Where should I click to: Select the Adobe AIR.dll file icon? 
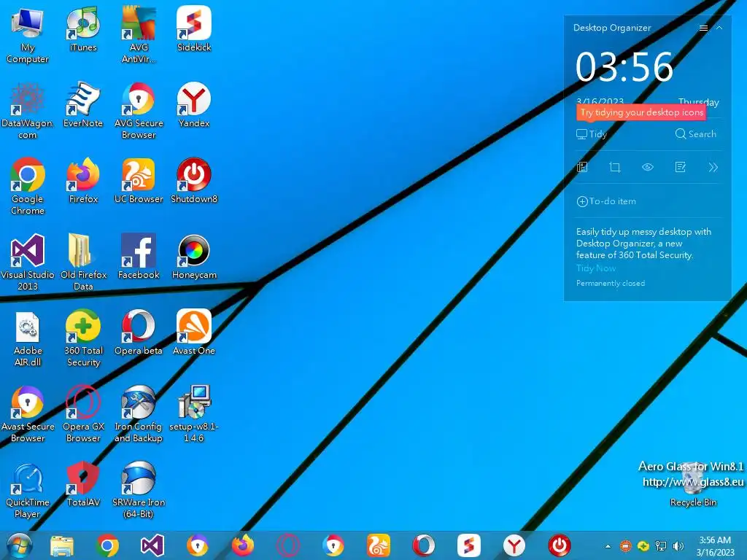click(x=28, y=338)
